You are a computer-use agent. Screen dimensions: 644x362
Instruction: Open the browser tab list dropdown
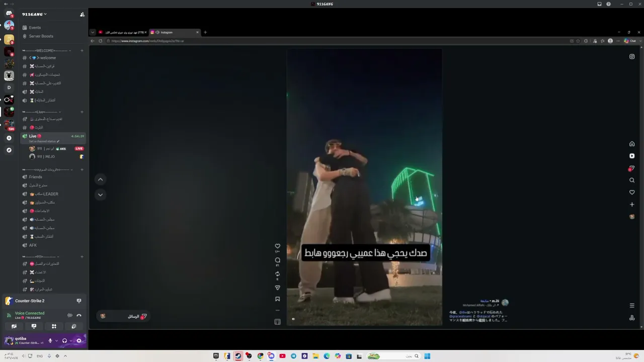(93, 32)
